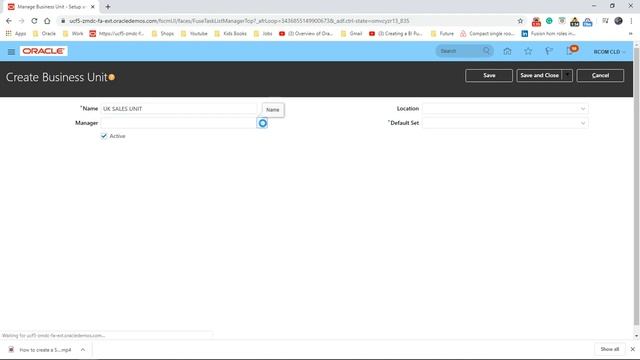Open the Creating a BI YouTube bookmark
This screenshot has width=640, height=360.
point(396,33)
